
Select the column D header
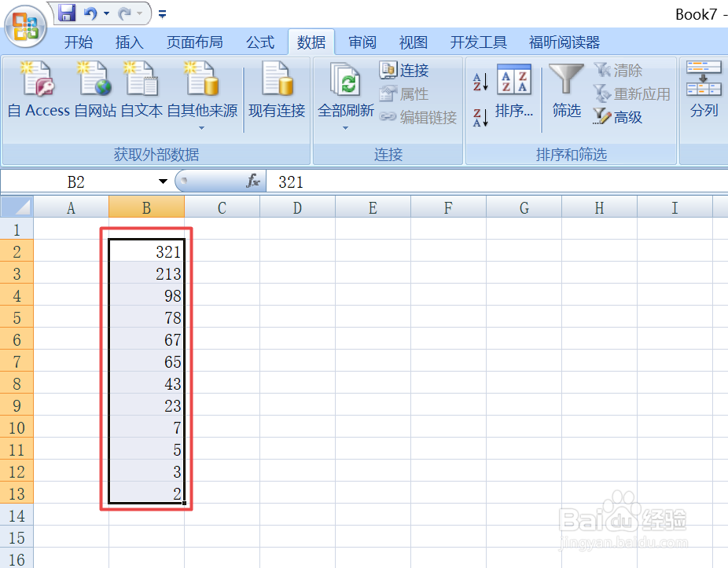(298, 207)
